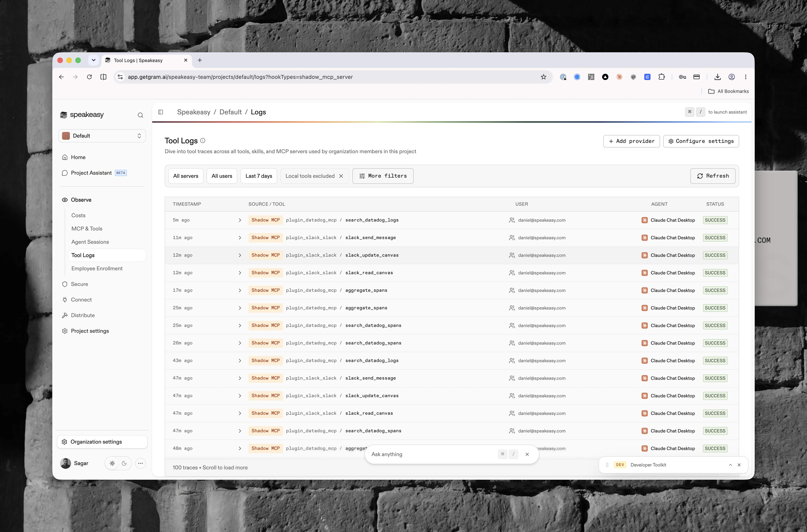Click the Developer Toolkit drag handle

point(607,465)
